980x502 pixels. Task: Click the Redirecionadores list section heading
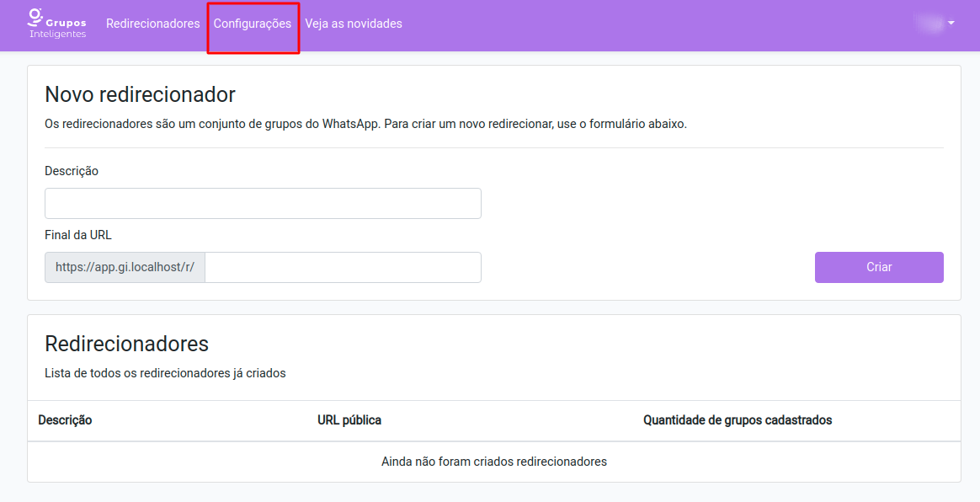[126, 344]
